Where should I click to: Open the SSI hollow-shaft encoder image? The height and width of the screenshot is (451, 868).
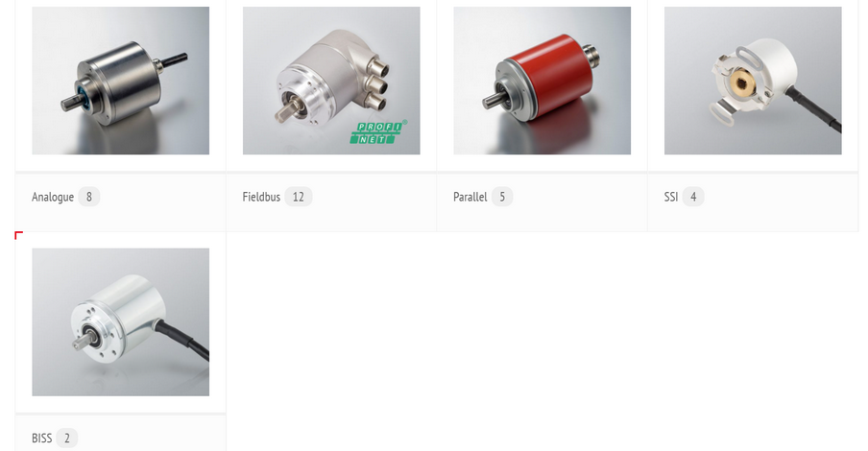753,81
